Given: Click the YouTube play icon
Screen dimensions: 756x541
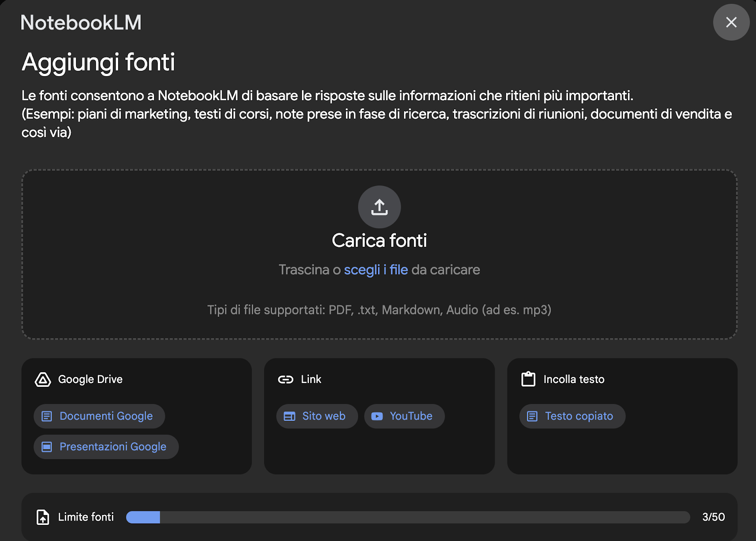Looking at the screenshot, I should click(x=377, y=416).
